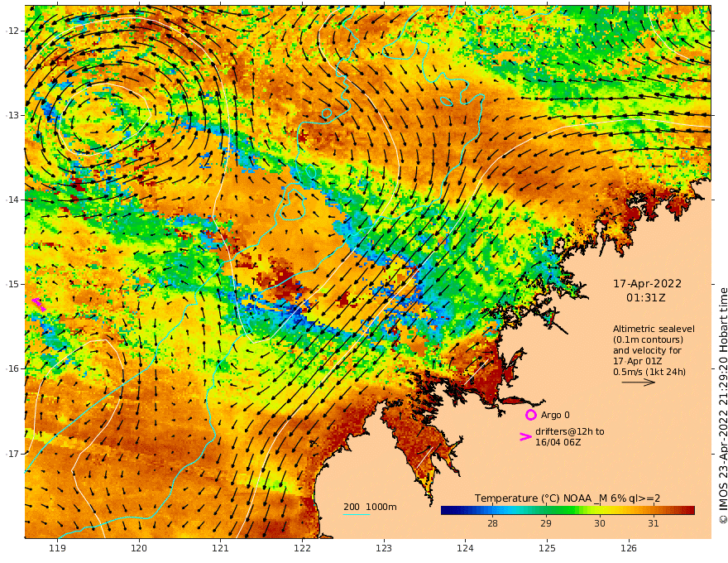Click the time label 01:31Z
Viewport: 728px width, 563px height.
[x=646, y=297]
